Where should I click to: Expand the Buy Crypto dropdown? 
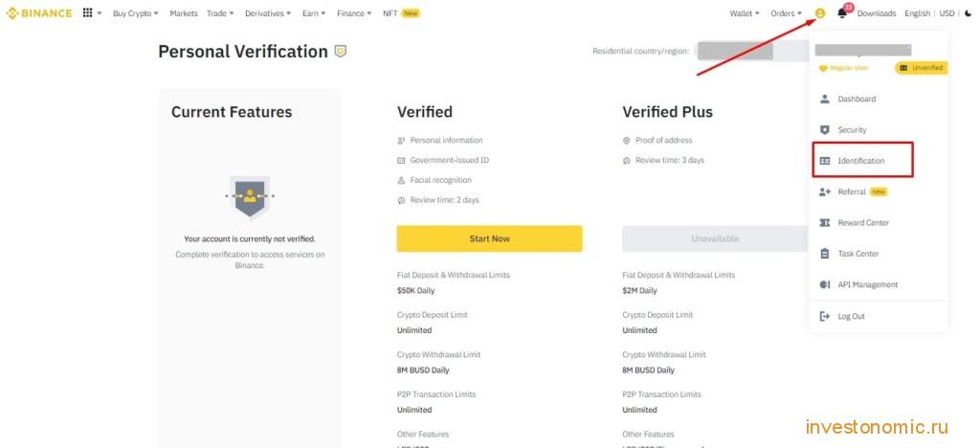136,13
